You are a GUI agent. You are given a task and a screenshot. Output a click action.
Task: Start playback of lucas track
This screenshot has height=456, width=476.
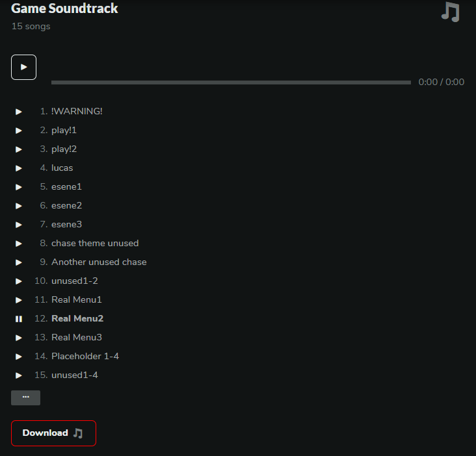[19, 168]
